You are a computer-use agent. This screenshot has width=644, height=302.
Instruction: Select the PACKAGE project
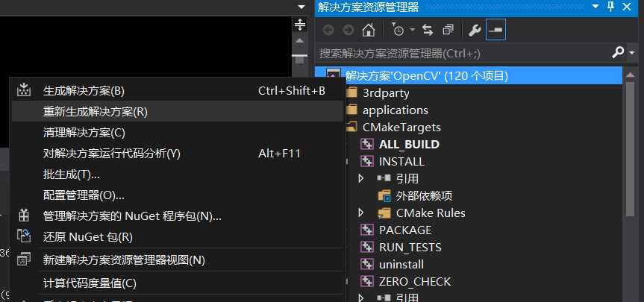405,230
